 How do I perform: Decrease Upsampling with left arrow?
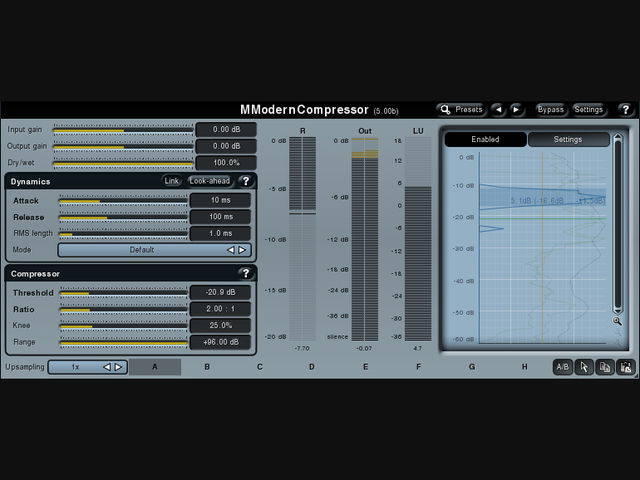[107, 367]
